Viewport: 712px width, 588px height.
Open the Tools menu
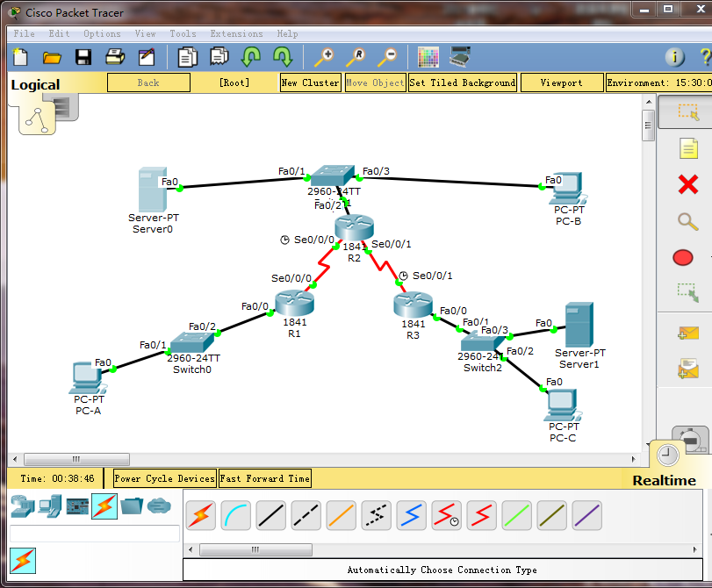183,33
